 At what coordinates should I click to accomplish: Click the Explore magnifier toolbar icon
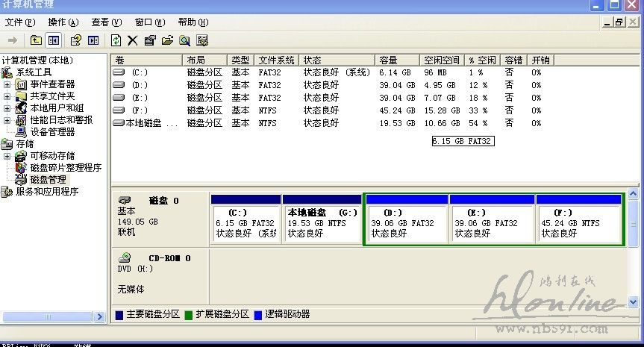(184, 40)
